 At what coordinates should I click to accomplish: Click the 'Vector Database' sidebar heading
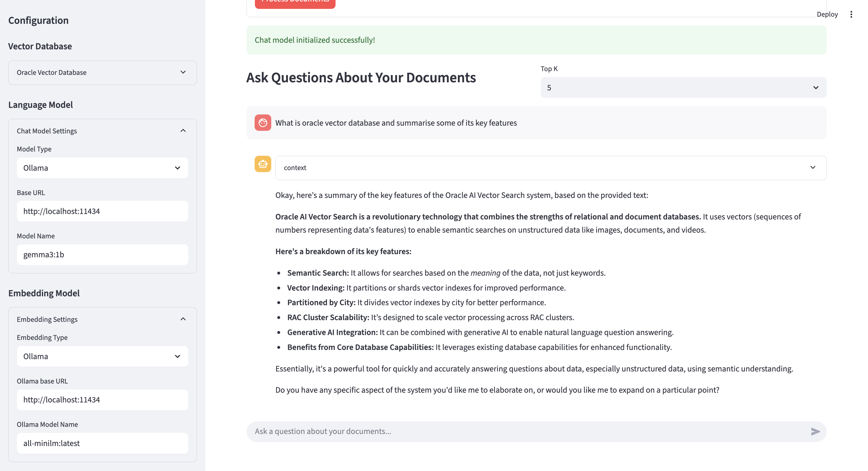coord(40,46)
